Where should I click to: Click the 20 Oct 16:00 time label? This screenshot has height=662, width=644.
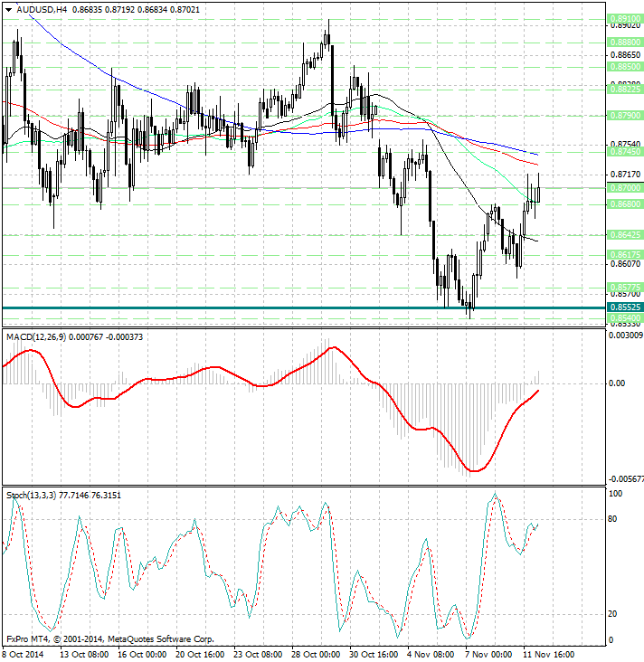pos(200,655)
